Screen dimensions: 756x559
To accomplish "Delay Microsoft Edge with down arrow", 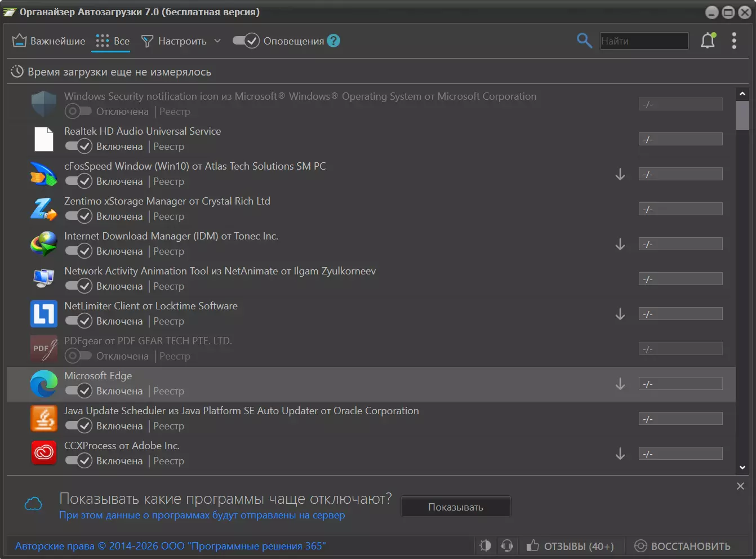I will coord(620,384).
